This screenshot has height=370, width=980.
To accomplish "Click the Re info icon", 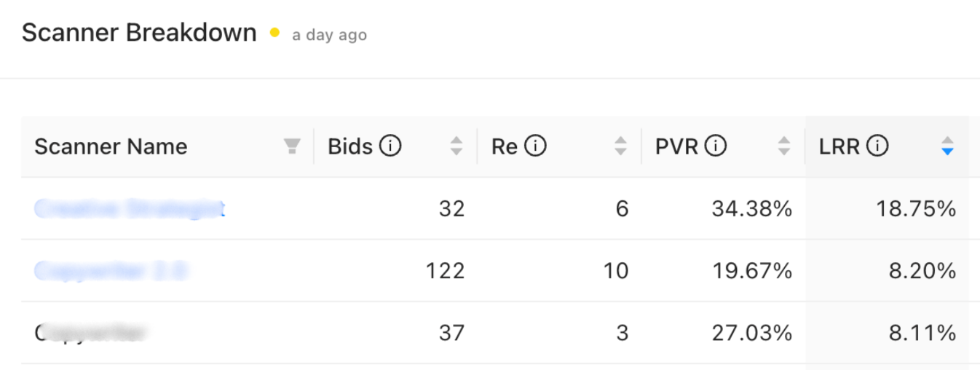I will (x=535, y=146).
